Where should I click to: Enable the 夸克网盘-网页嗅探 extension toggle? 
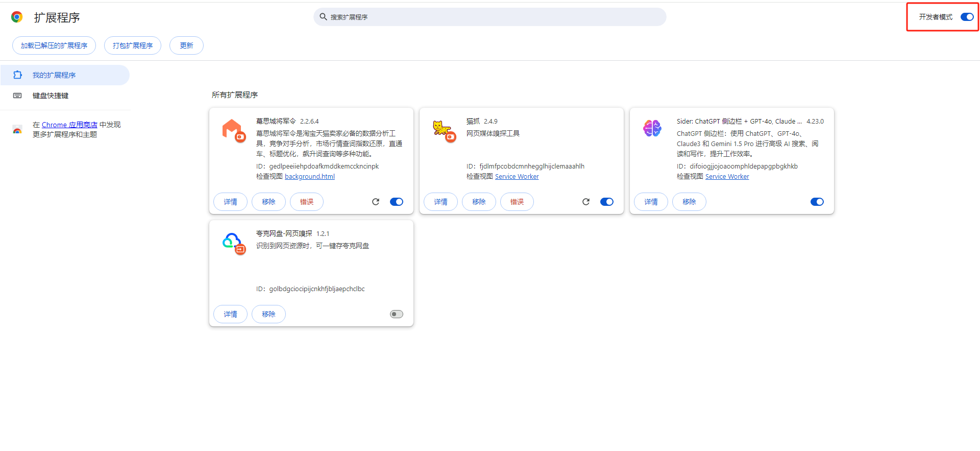tap(397, 314)
